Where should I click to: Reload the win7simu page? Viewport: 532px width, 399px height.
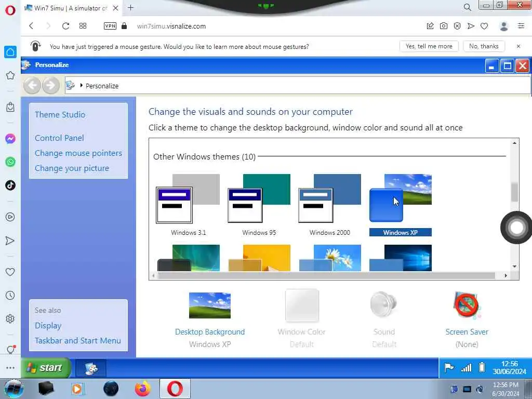coord(65,26)
